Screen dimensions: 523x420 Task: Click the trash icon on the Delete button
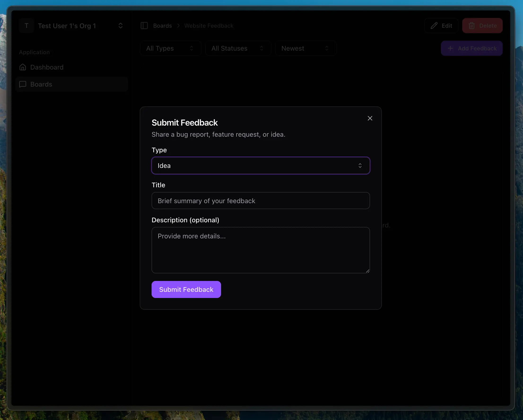pos(472,26)
